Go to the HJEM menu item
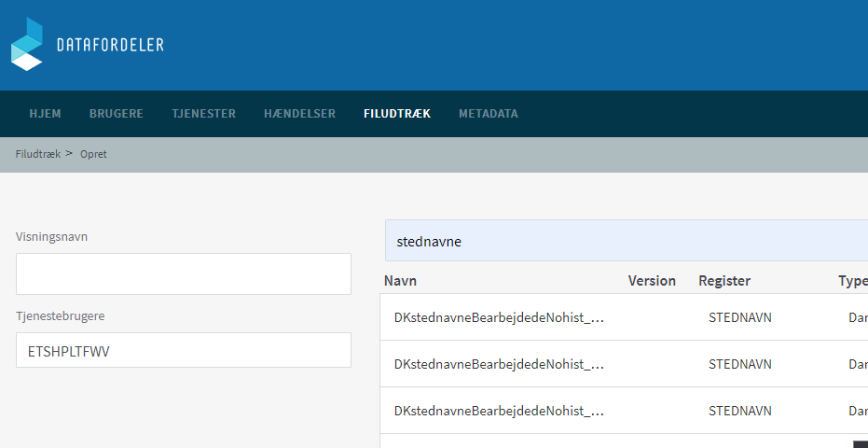 [x=45, y=114]
